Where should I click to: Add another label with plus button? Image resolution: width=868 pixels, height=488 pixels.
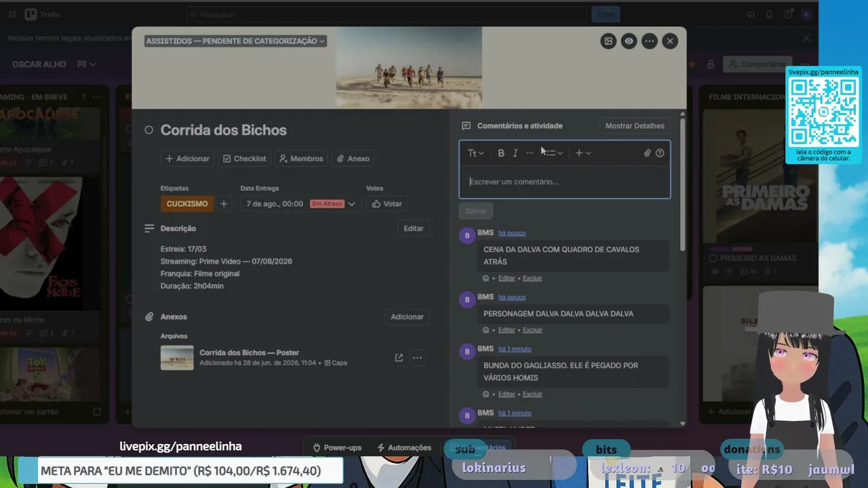point(224,204)
